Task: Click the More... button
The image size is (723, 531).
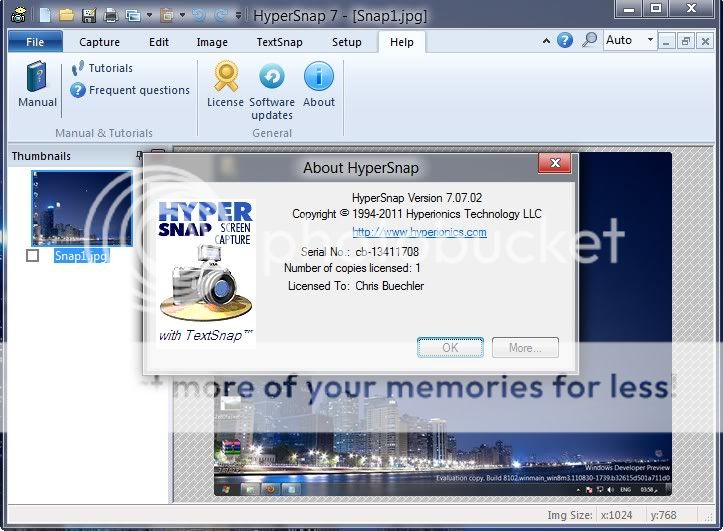Action: [525, 348]
